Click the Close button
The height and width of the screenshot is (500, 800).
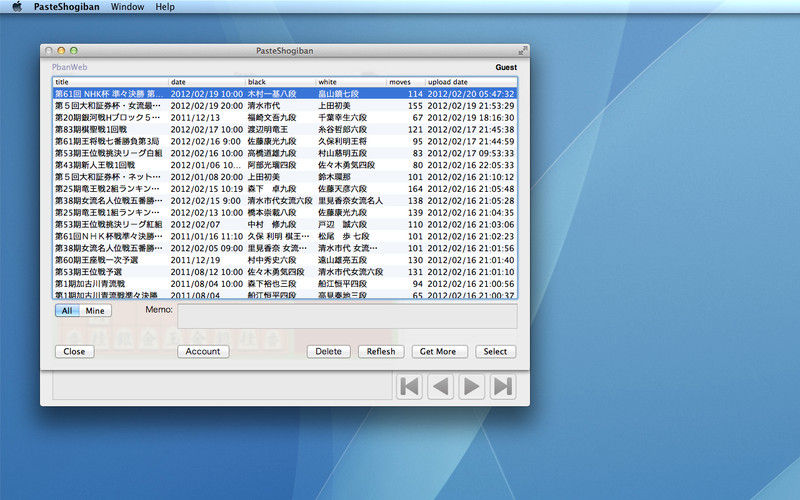pos(74,352)
